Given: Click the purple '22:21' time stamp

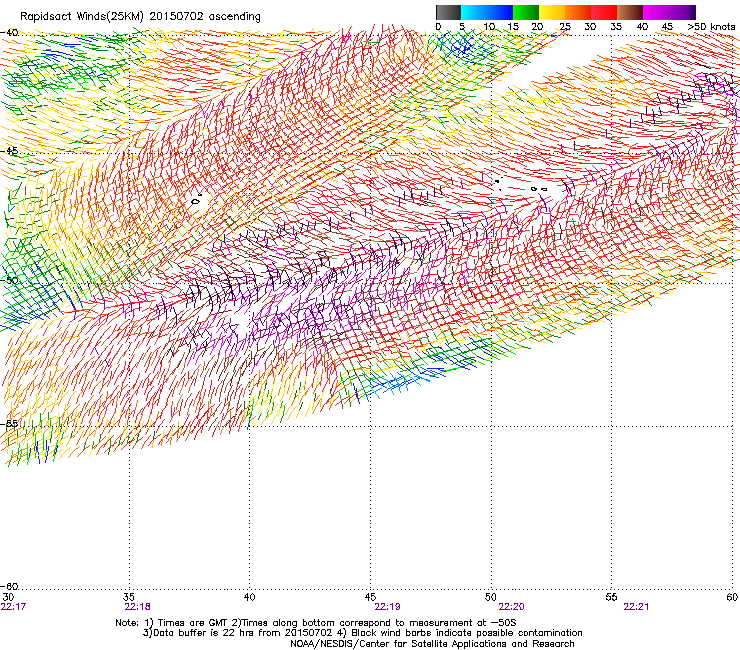Looking at the screenshot, I should coord(636,607).
